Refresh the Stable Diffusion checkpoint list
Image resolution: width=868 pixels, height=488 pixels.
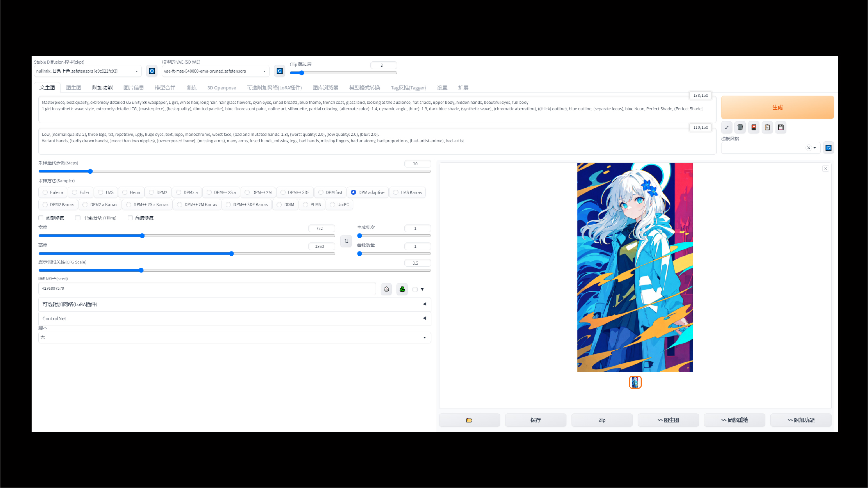pos(152,71)
